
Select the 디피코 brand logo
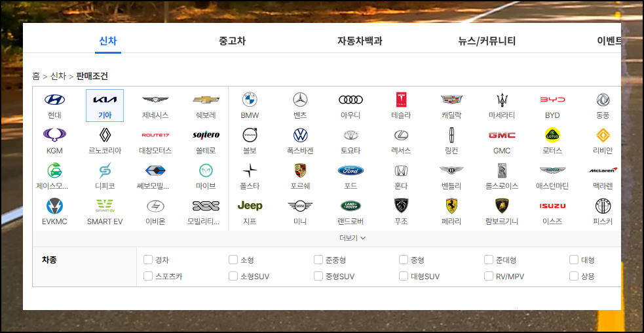point(105,170)
